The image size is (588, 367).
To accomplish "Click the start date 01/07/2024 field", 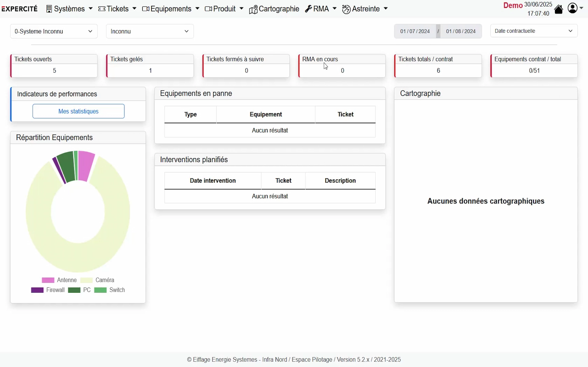I will 415,31.
